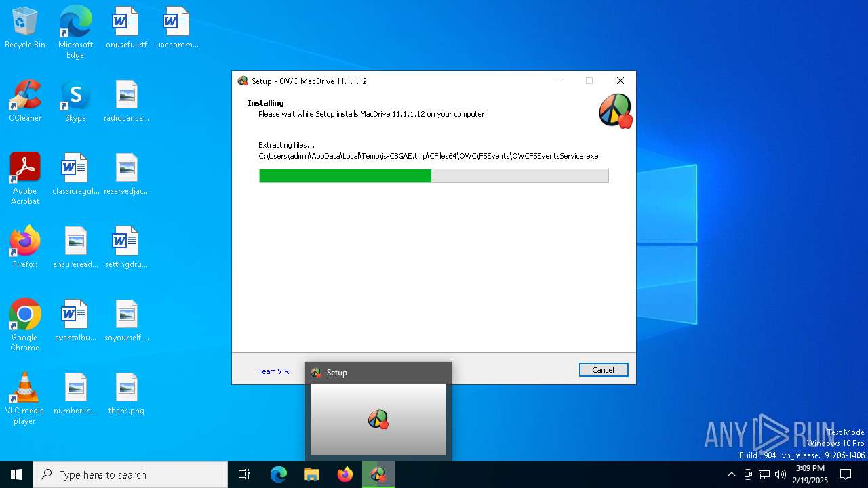Select onuseful.rtf desktop file
This screenshot has height=488, width=868.
pos(126,28)
